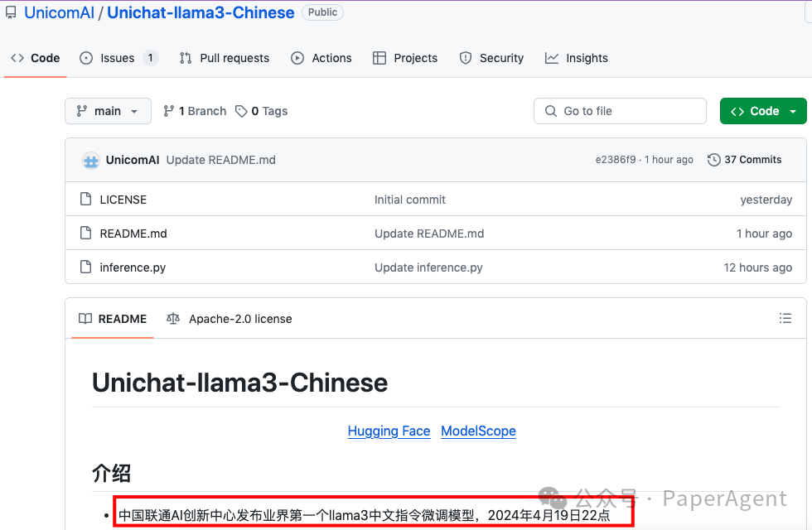Click the repository icon beside UnicomAI
The image size is (812, 530).
(x=11, y=12)
